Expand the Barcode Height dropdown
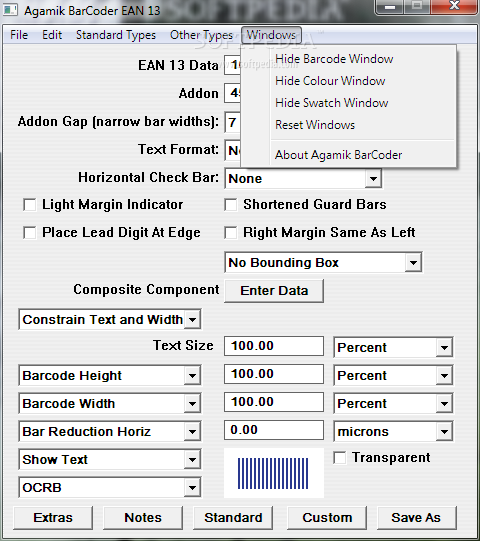Image resolution: width=480 pixels, height=541 pixels. click(192, 375)
